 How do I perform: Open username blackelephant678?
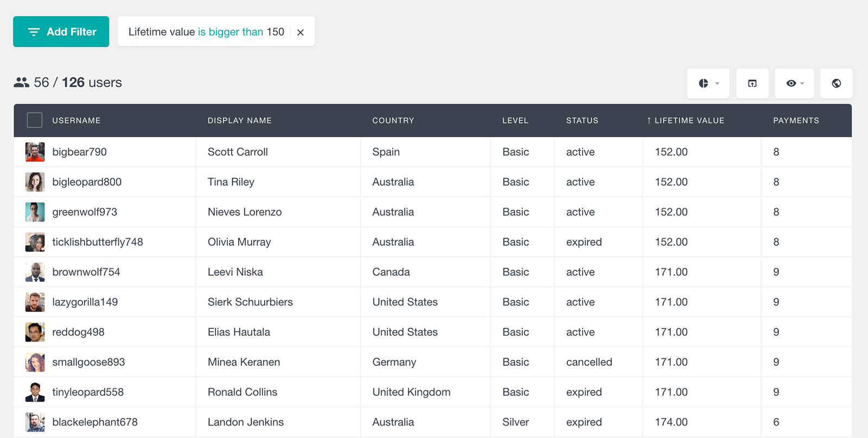95,422
